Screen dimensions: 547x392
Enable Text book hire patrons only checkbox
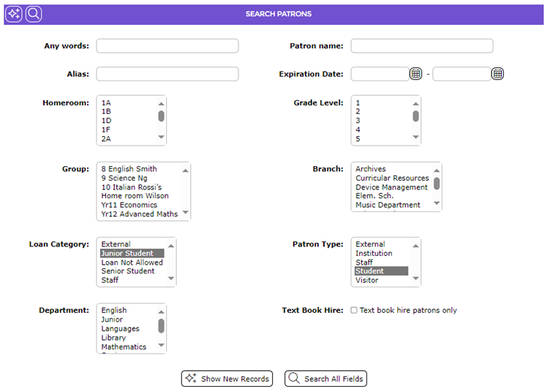coord(354,310)
